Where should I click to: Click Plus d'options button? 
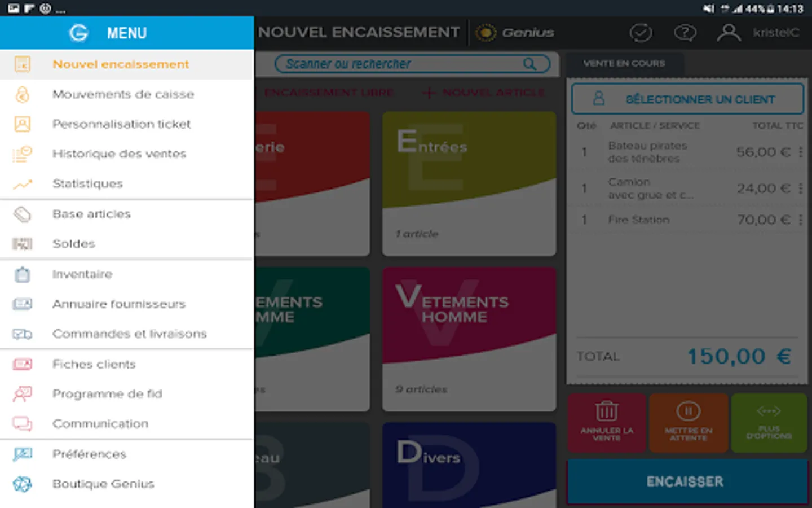[769, 423]
